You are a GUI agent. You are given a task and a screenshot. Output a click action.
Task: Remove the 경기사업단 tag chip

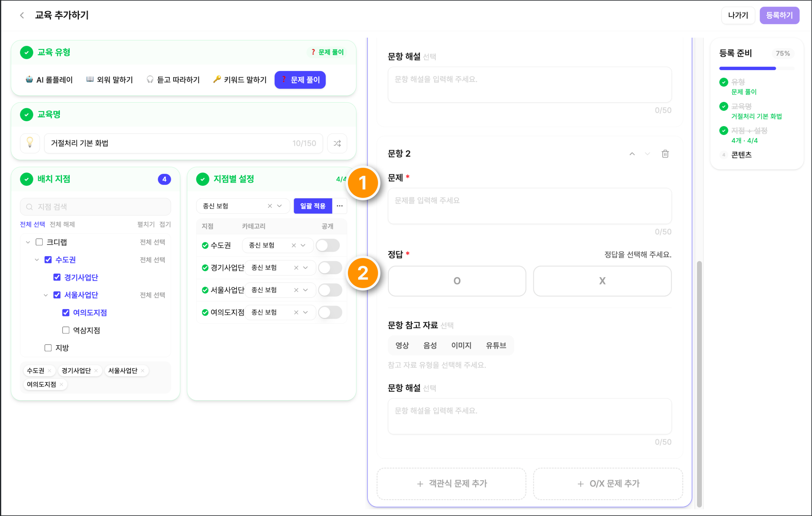coord(96,370)
